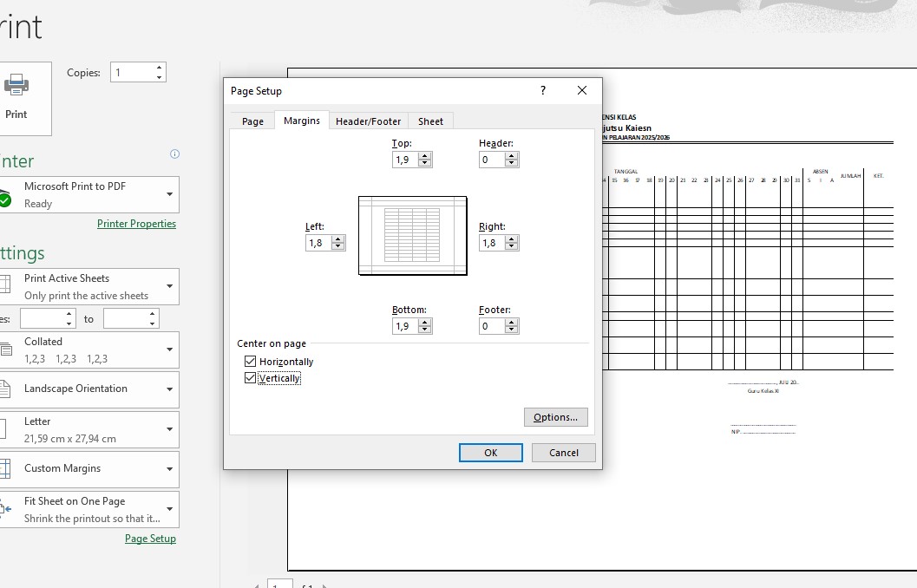
Task: Uncheck the Horizontally center option
Action: click(x=250, y=361)
